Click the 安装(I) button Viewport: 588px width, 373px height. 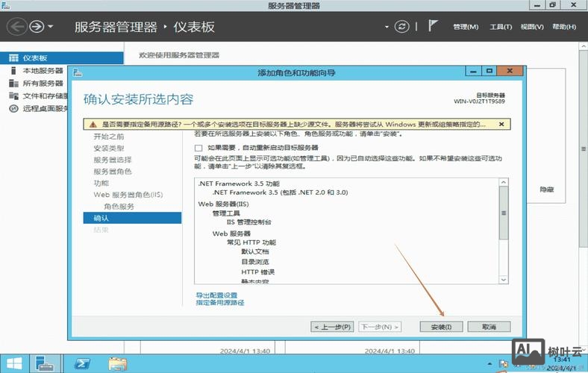442,327
